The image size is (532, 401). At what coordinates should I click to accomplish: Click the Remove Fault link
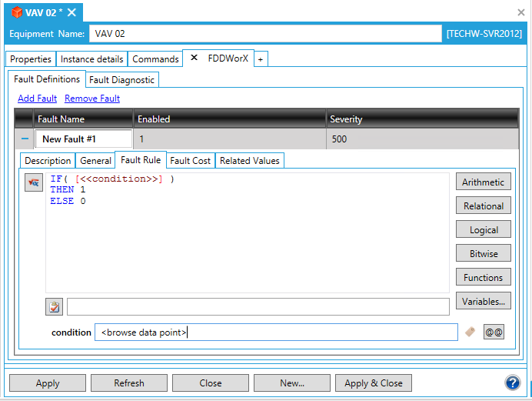(92, 99)
